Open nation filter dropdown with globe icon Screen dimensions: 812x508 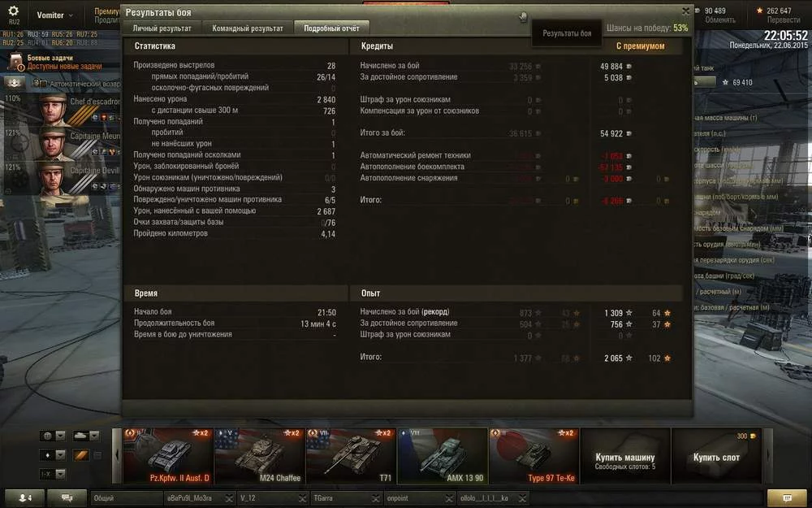coord(53,436)
